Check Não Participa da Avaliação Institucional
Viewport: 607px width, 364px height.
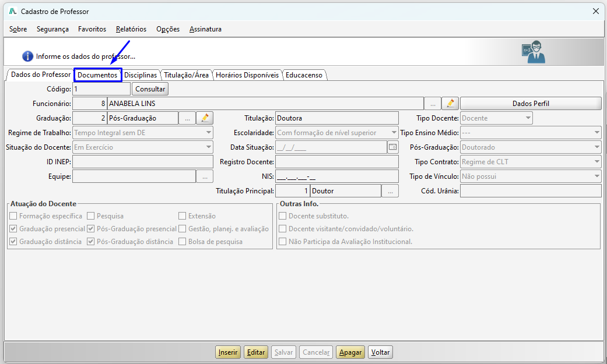[283, 241]
